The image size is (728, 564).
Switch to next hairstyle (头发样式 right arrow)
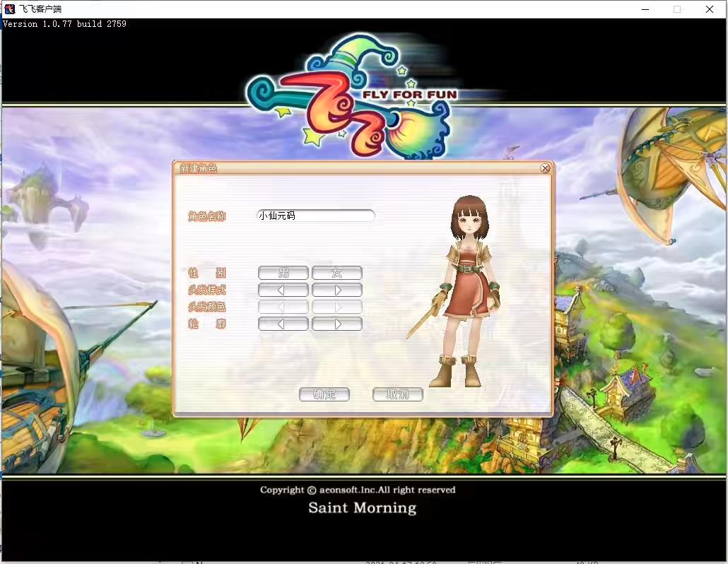coord(337,290)
